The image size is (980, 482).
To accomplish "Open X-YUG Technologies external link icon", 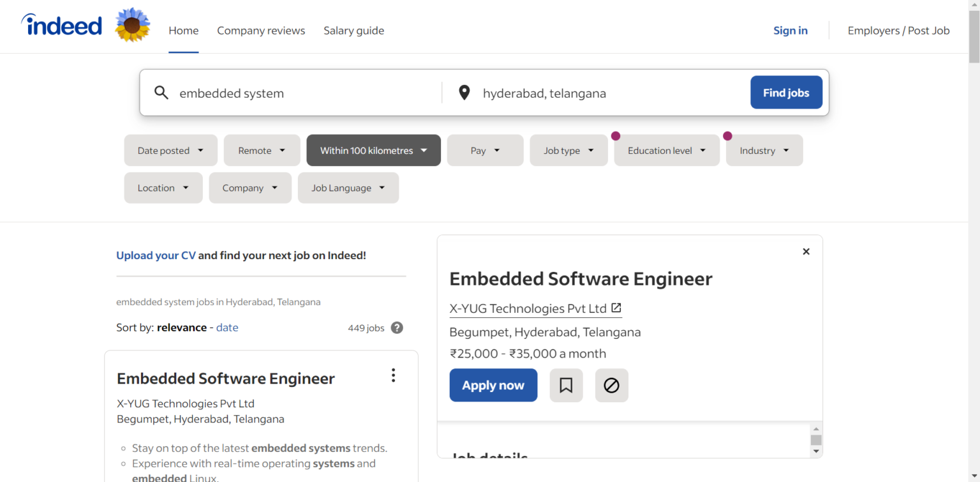I will point(616,308).
